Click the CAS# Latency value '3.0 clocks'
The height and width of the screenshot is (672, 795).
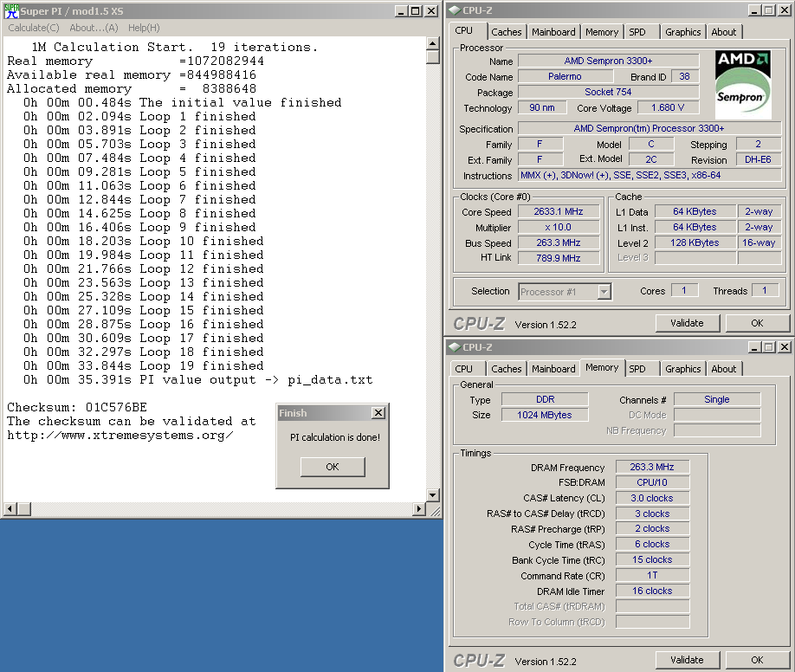[x=652, y=498]
